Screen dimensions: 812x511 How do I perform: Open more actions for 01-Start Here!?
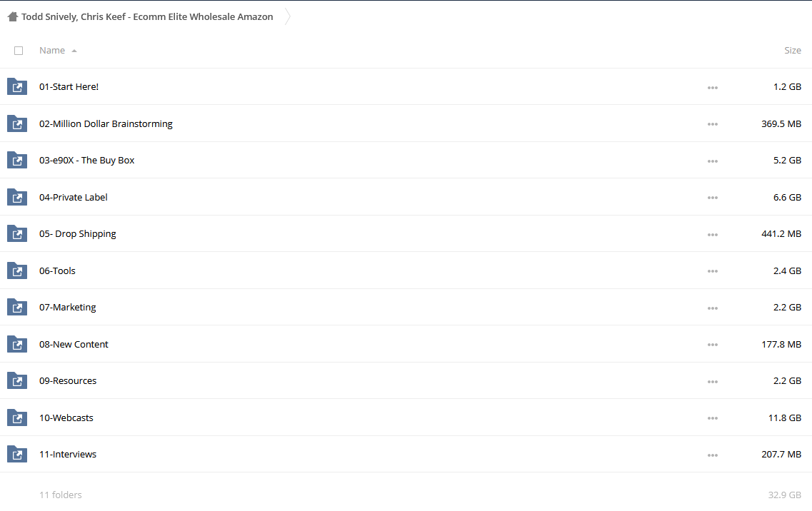pos(713,88)
